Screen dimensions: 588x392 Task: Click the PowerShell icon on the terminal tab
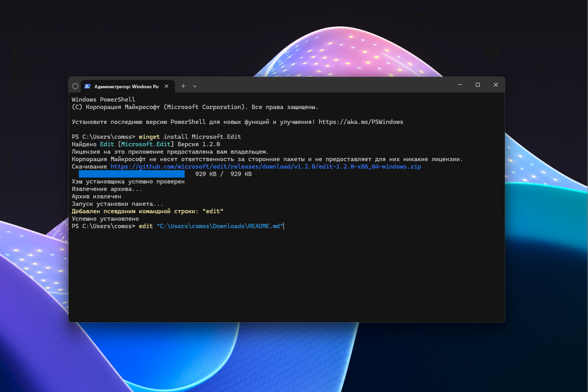[87, 86]
